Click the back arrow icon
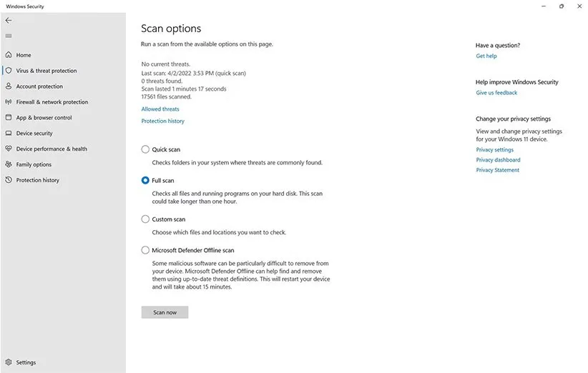This screenshot has height=373, width=588. [x=9, y=21]
